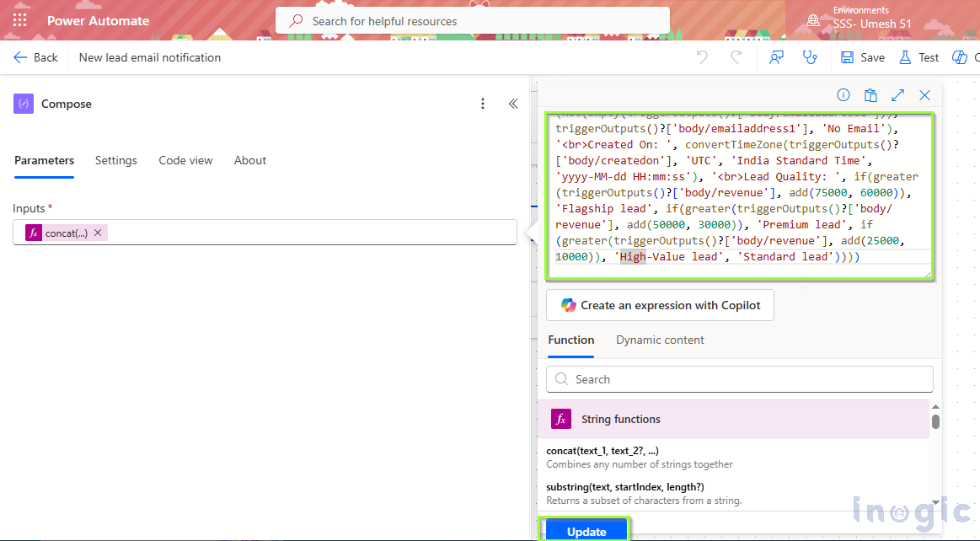This screenshot has height=541, width=980.
Task: Open the feedback icon in toolbar
Action: 777,57
